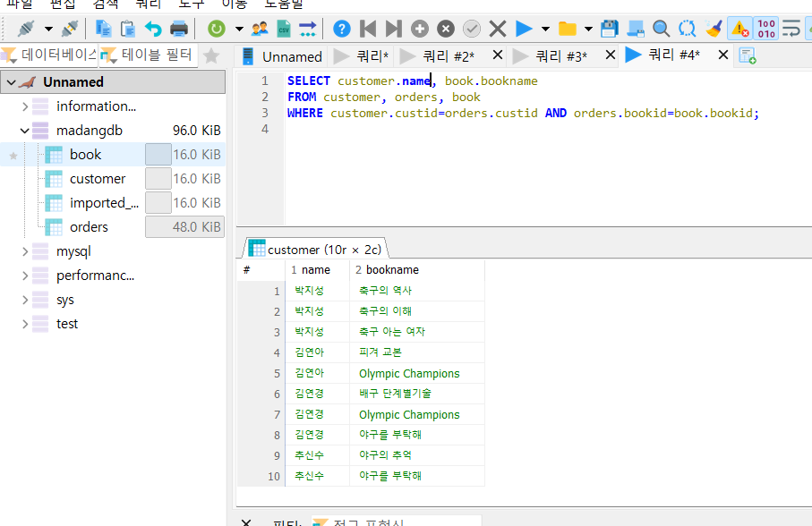Expand the test database node
The image size is (812, 526).
coord(25,324)
